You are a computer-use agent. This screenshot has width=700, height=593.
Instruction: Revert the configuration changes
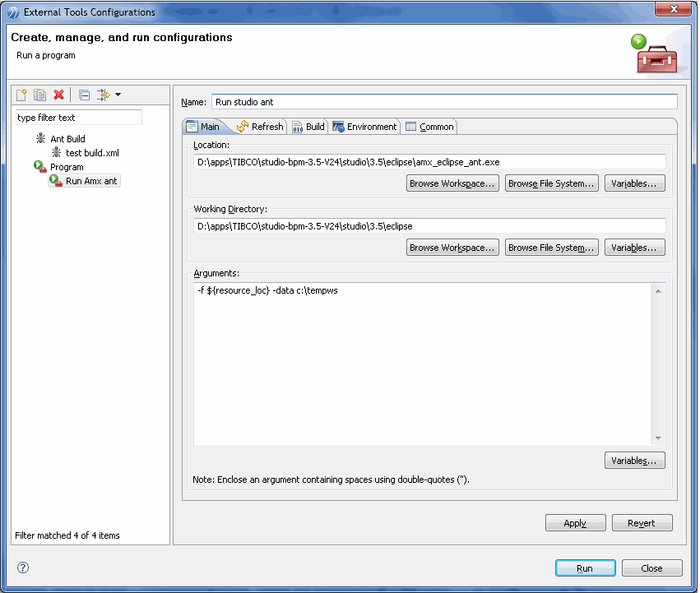pyautogui.click(x=642, y=523)
